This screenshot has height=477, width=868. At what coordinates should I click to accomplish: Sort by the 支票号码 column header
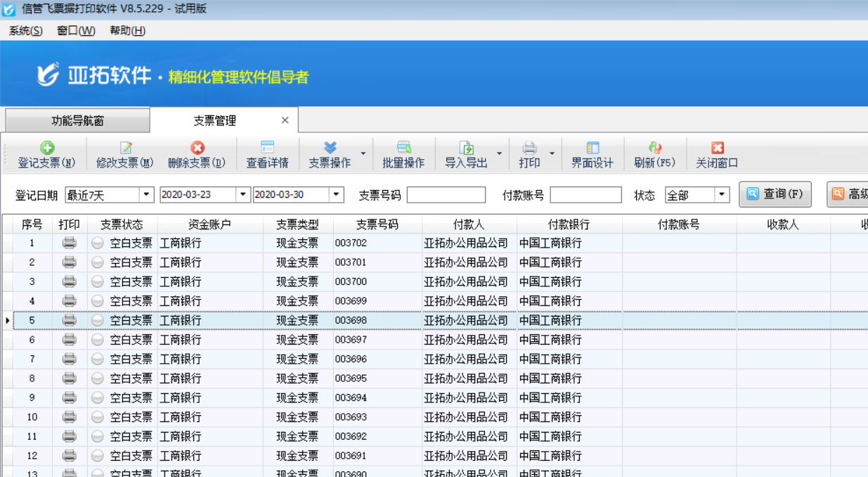tap(377, 224)
